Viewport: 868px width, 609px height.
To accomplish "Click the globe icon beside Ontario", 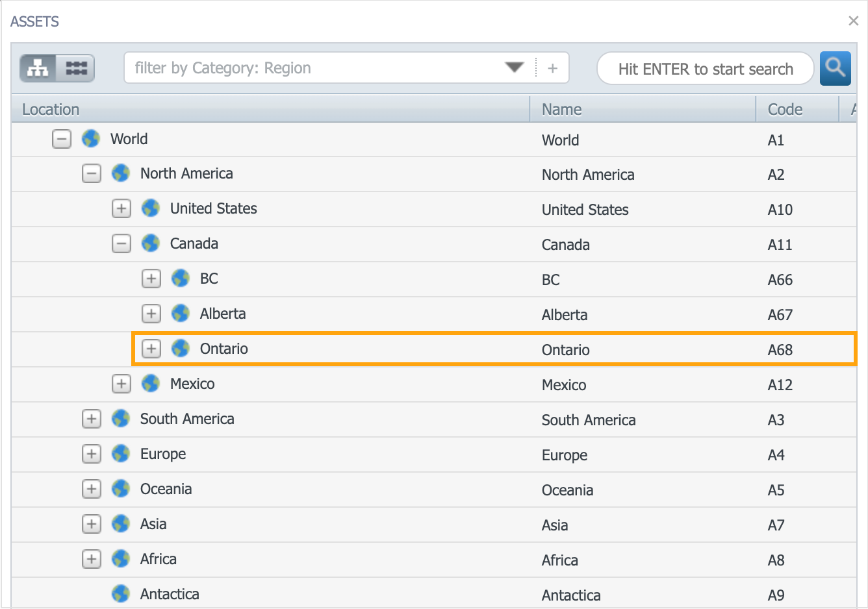I will coord(180,349).
